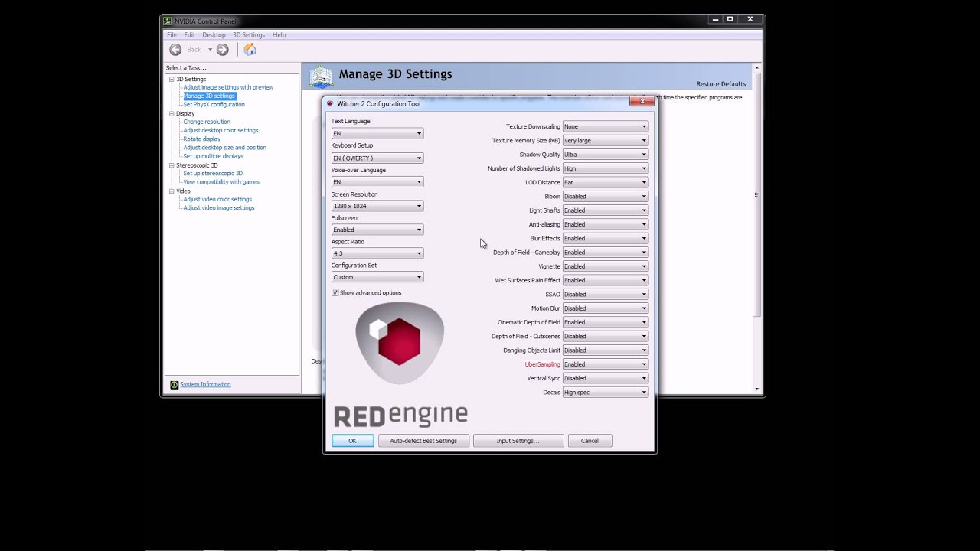Change the Vignette dropdown

pos(606,266)
